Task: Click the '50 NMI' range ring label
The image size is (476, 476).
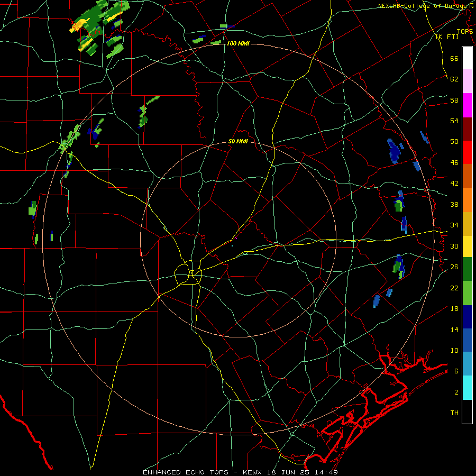Action: 239,141
